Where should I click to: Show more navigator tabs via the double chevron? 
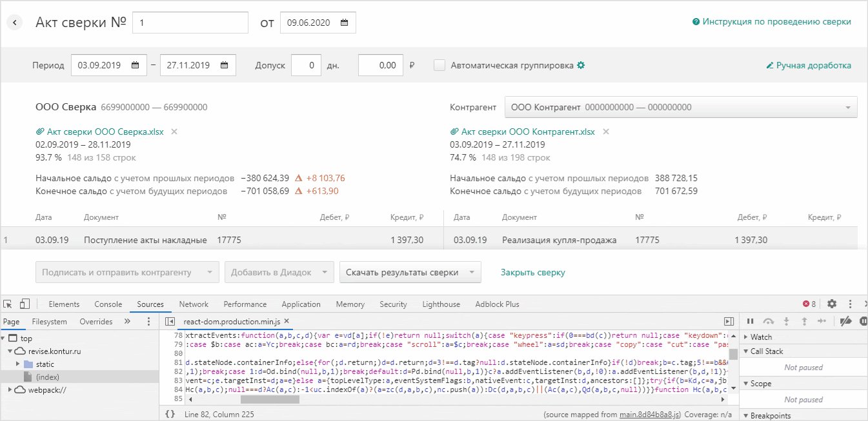click(x=127, y=321)
